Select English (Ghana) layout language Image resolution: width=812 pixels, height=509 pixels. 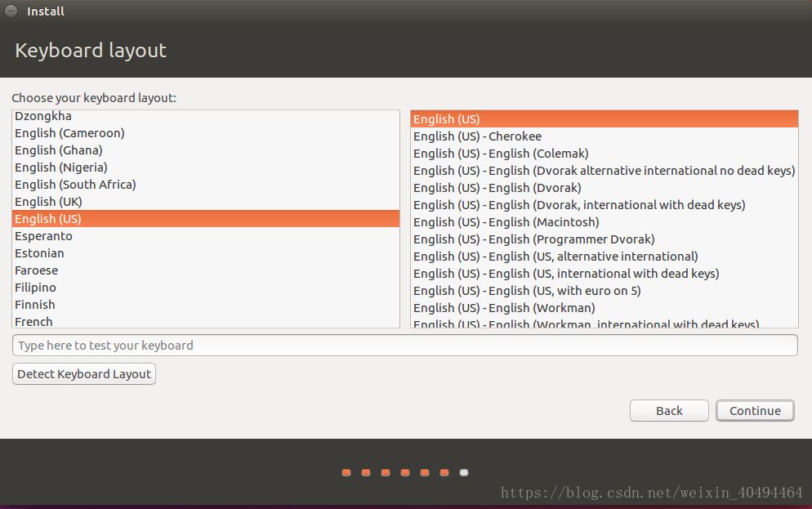pyautogui.click(x=206, y=150)
